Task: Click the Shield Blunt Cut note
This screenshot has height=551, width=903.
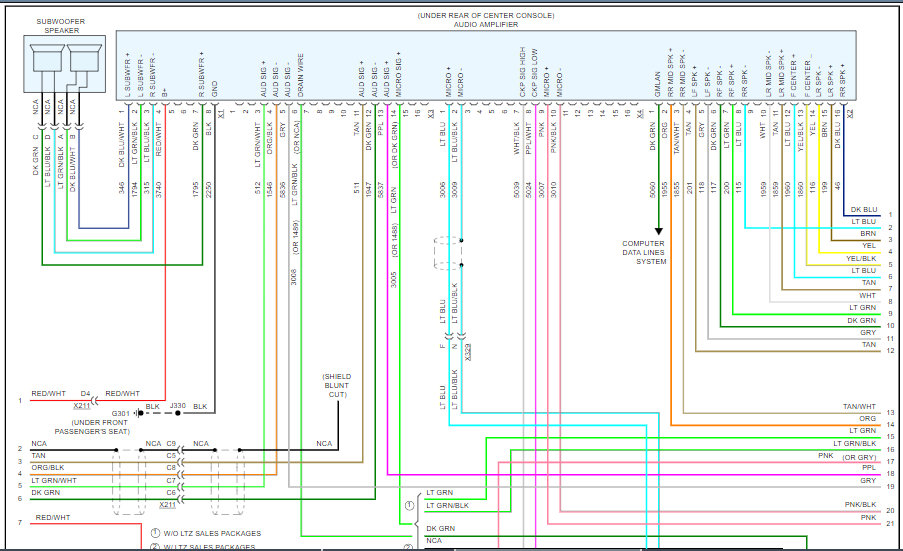Action: (337, 385)
